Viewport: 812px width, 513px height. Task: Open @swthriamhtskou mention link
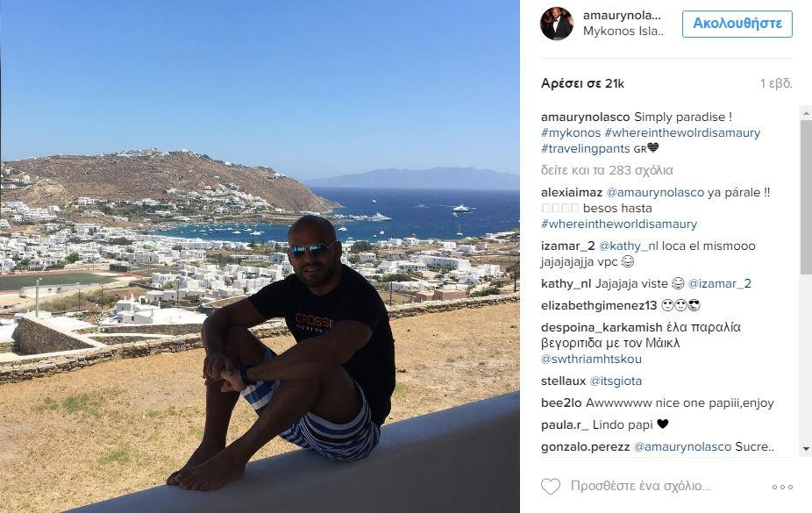point(591,359)
